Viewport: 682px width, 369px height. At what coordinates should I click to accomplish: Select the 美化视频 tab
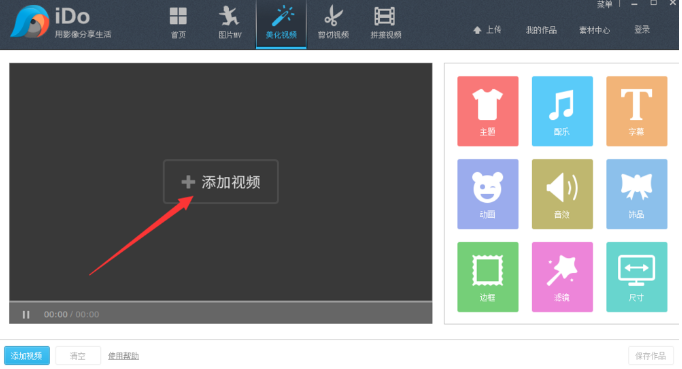(x=281, y=23)
